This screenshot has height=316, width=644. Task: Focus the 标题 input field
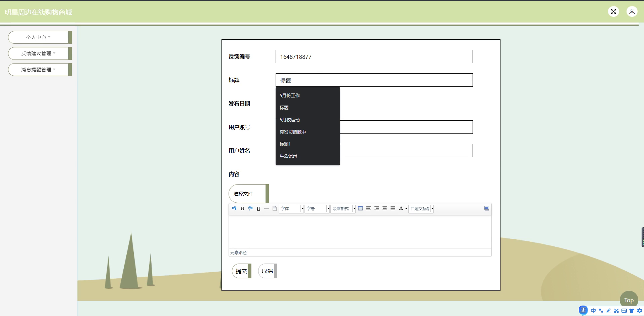pos(374,80)
